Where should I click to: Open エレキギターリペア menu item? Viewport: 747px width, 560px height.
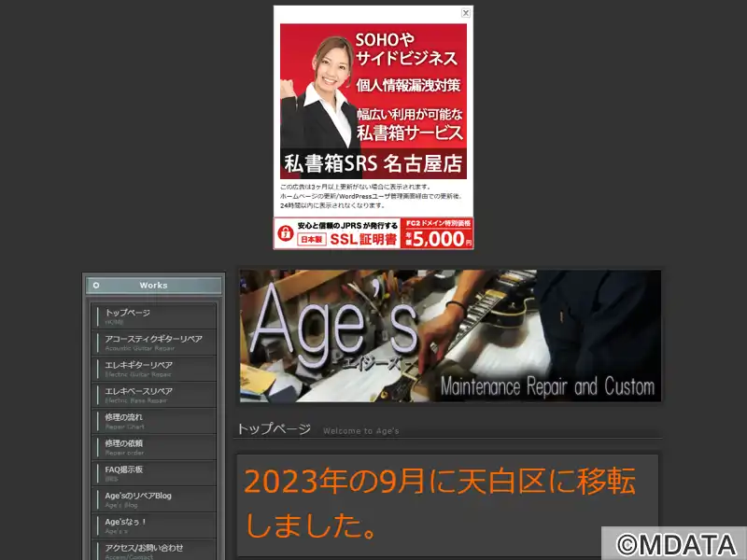click(153, 369)
